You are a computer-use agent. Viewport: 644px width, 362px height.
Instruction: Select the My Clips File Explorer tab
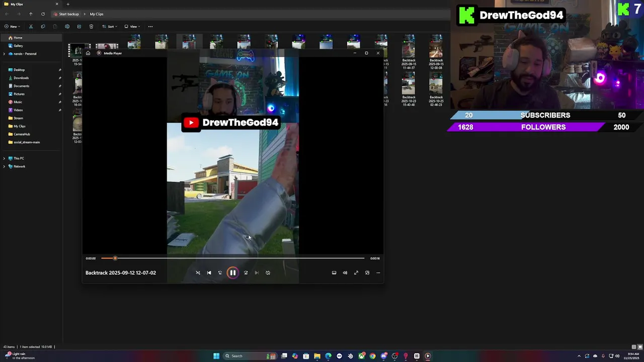31,4
